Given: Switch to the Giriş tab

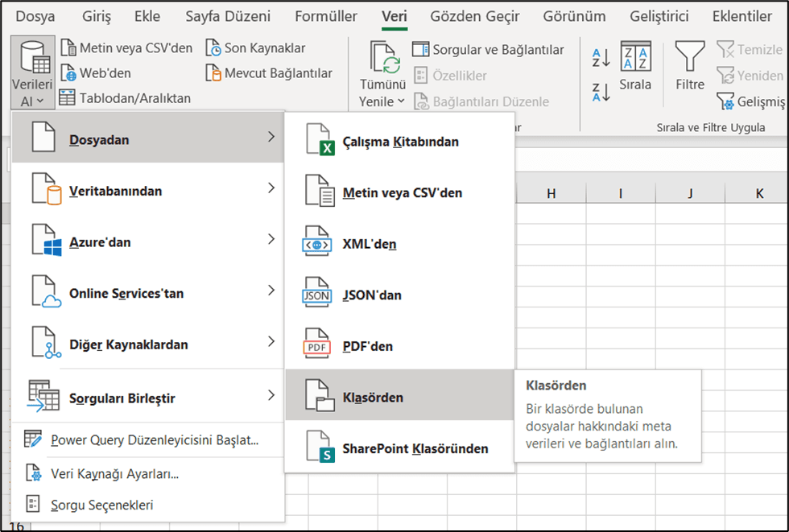Looking at the screenshot, I should [96, 17].
